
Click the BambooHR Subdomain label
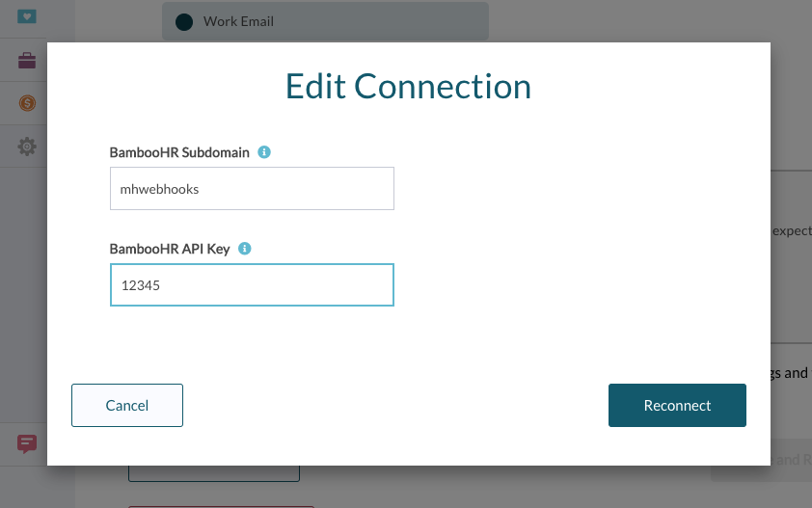[179, 152]
